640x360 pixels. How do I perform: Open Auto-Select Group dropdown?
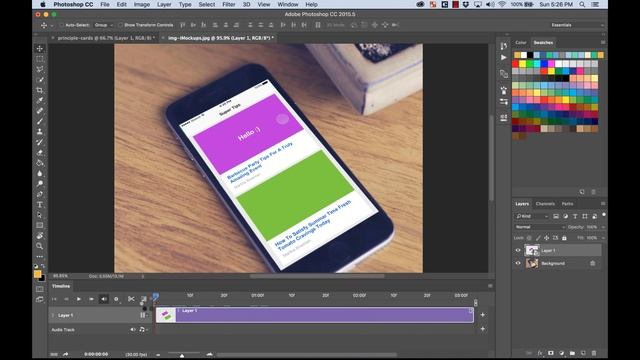[x=103, y=25]
